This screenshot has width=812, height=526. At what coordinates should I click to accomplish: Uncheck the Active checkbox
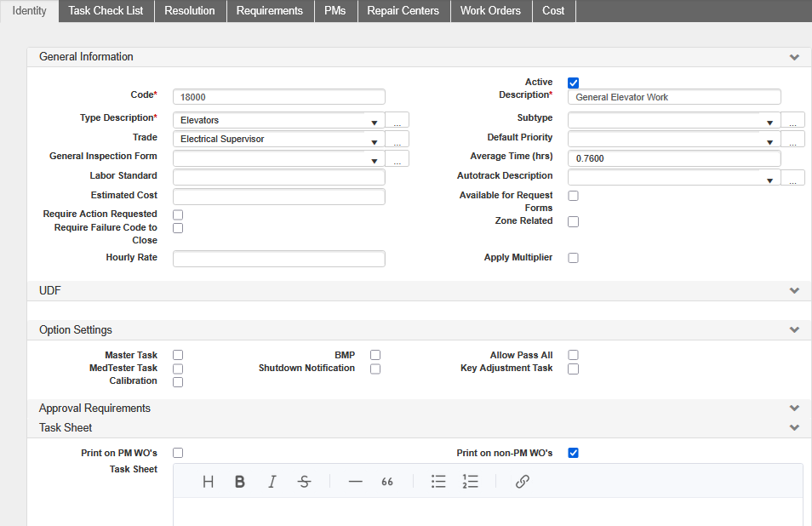pos(574,83)
